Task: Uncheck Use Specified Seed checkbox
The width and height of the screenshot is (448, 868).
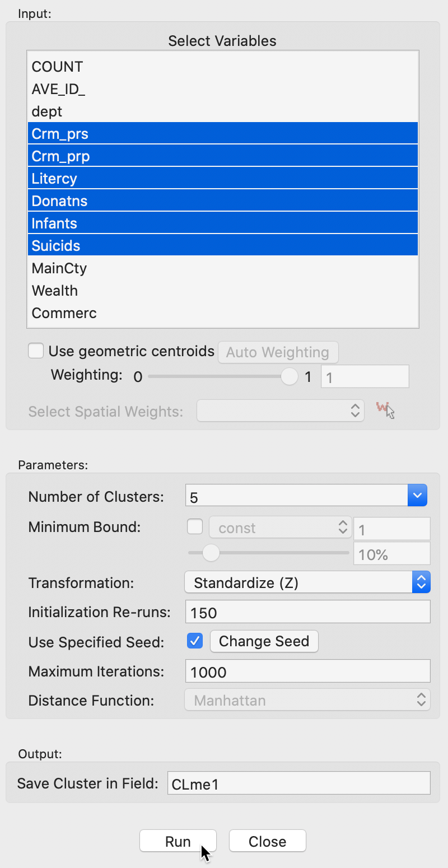Action: pyautogui.click(x=195, y=641)
